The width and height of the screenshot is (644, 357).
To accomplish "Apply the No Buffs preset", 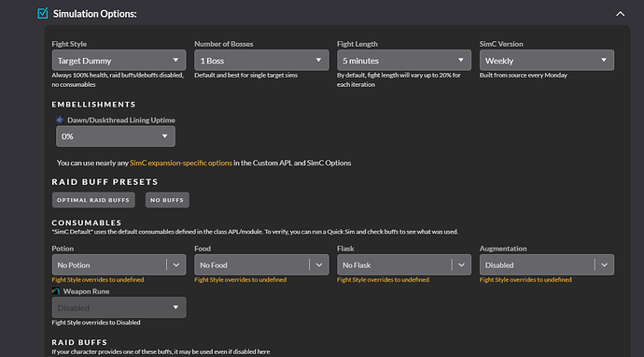I will click(x=167, y=200).
